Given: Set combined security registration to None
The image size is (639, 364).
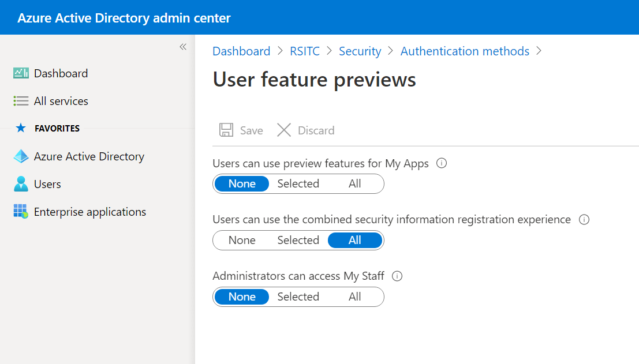Looking at the screenshot, I should (x=242, y=240).
